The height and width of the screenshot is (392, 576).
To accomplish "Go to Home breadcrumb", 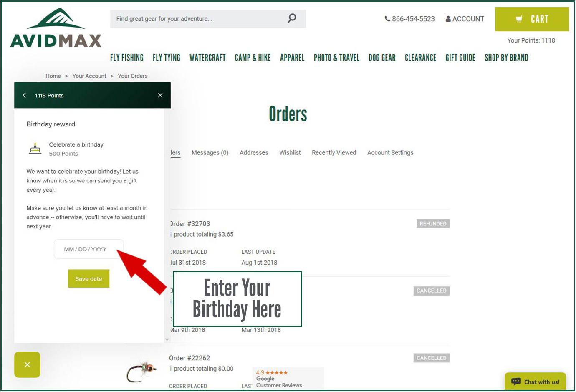I will [53, 76].
